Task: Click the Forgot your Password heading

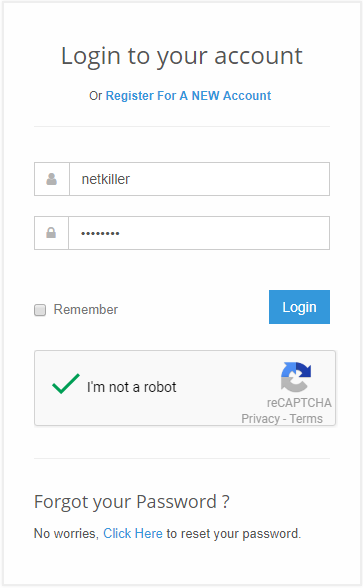Action: click(132, 502)
